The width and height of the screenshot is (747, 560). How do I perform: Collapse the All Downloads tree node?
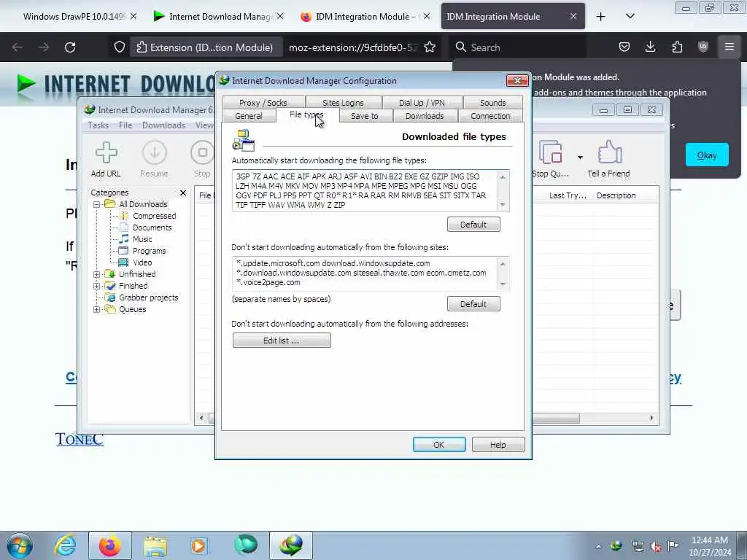click(x=97, y=204)
